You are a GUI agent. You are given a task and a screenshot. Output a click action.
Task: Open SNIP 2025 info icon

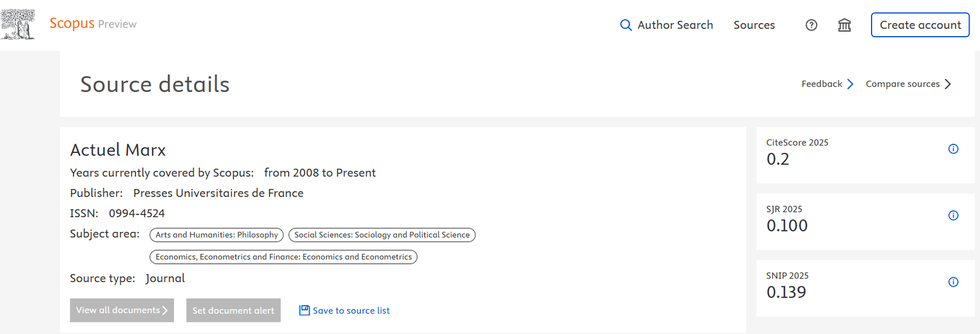[953, 282]
